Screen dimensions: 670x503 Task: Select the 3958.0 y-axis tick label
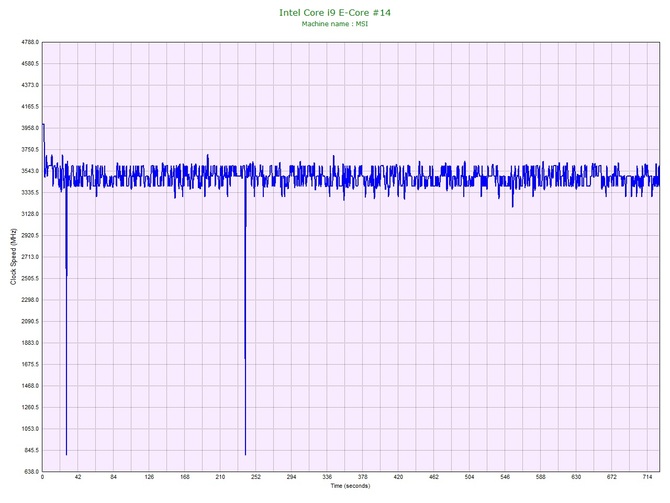30,128
